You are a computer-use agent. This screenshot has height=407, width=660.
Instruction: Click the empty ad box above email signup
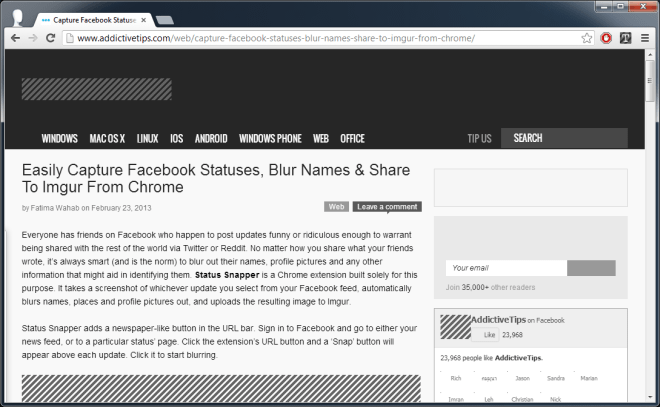[x=531, y=188]
